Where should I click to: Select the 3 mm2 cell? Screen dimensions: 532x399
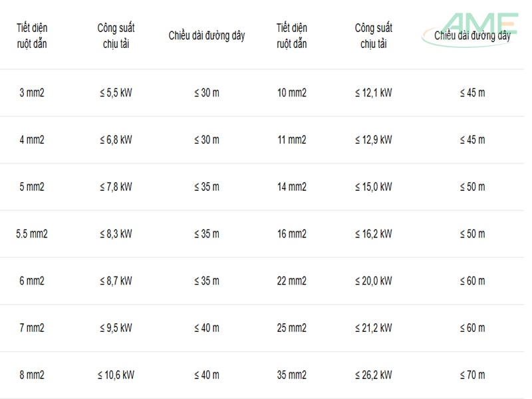pos(32,92)
